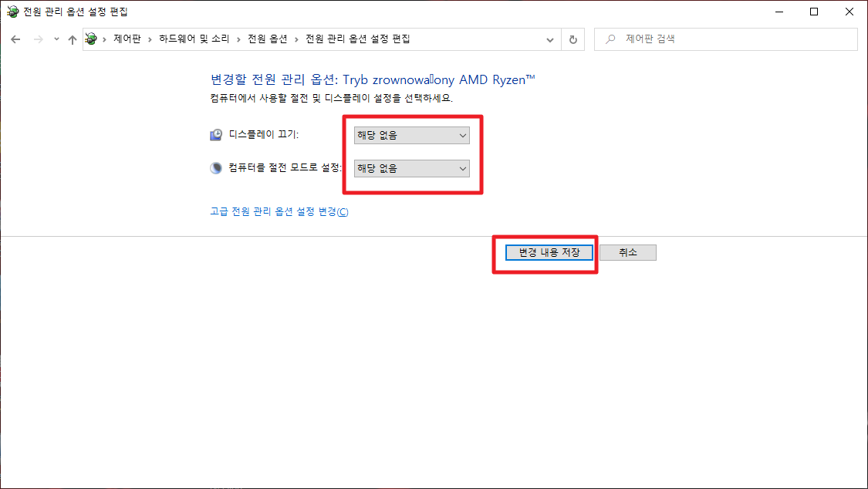868x489 pixels.
Task: Expand the chevron after 제어판 breadcrumb
Action: point(150,39)
